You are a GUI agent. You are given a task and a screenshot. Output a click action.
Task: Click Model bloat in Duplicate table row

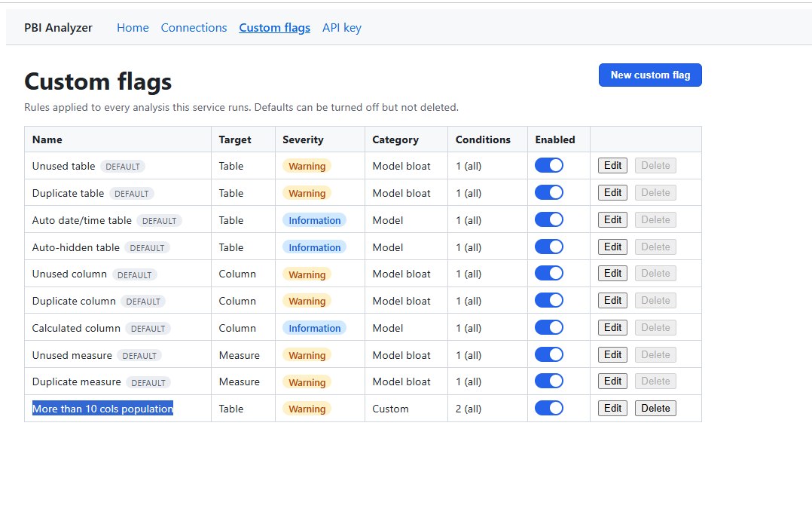click(401, 193)
